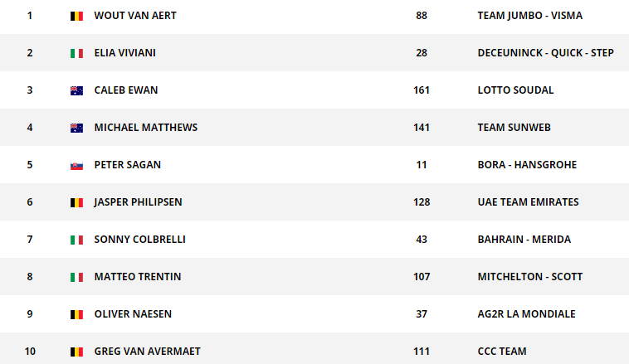Select Deceuninck - Quick - Step team

(545, 53)
